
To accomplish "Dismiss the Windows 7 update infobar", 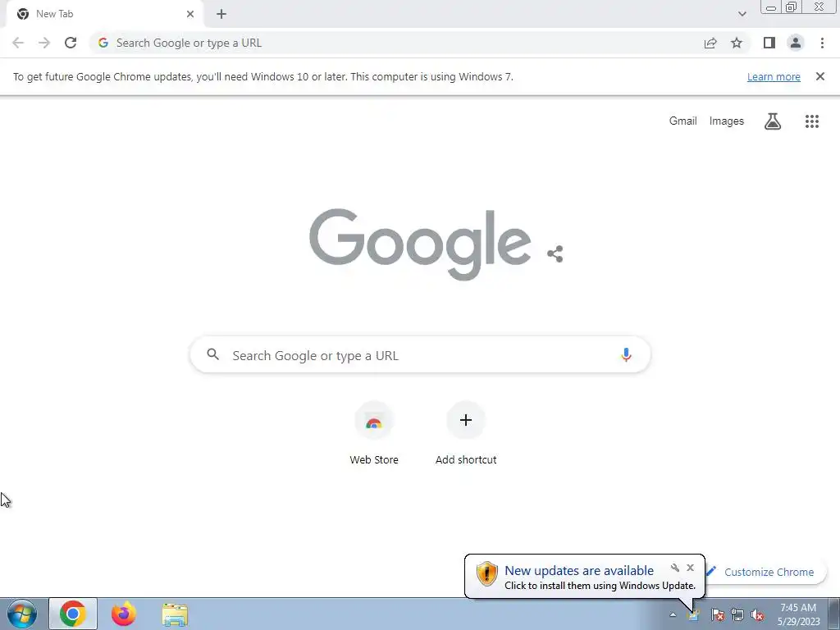I will (820, 76).
